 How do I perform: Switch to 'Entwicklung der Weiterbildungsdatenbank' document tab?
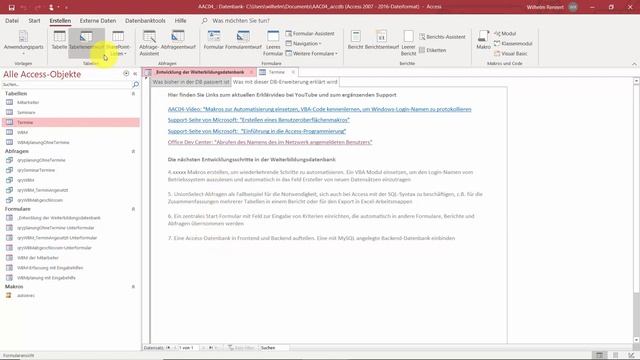tap(200, 72)
